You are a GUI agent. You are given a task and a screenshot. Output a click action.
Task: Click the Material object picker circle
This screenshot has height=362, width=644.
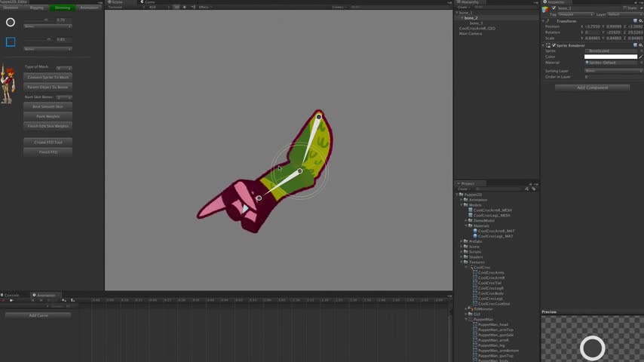point(641,63)
